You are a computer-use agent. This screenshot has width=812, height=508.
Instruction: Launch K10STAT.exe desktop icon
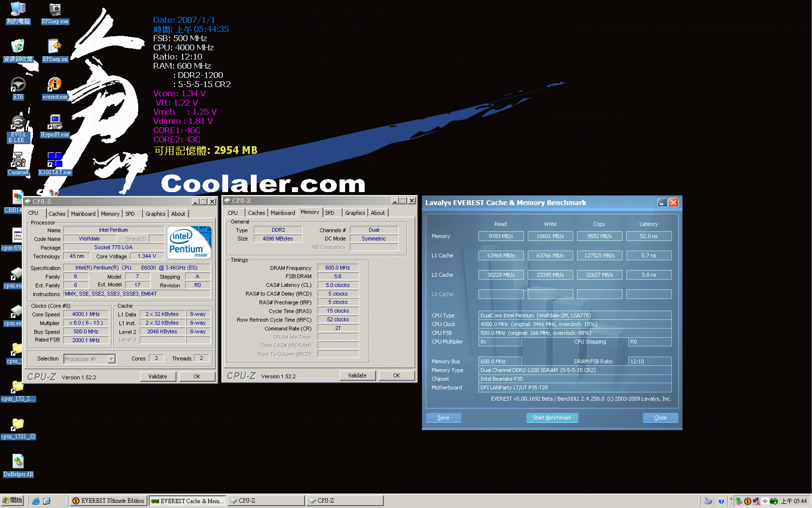click(x=55, y=164)
